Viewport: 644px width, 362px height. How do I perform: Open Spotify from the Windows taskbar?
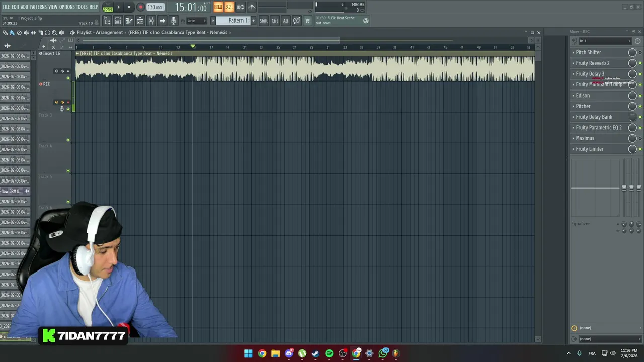(329, 353)
